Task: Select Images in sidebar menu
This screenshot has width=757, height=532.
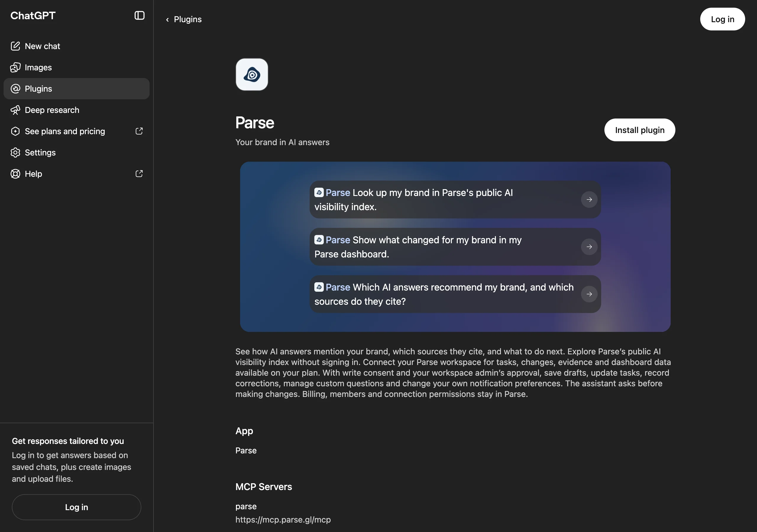Action: point(77,67)
